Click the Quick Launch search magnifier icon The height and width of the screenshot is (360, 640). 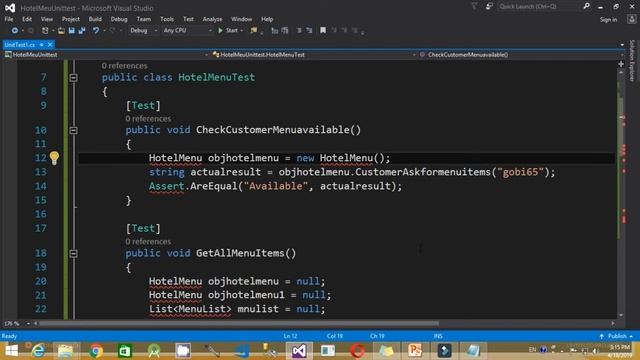pos(587,6)
